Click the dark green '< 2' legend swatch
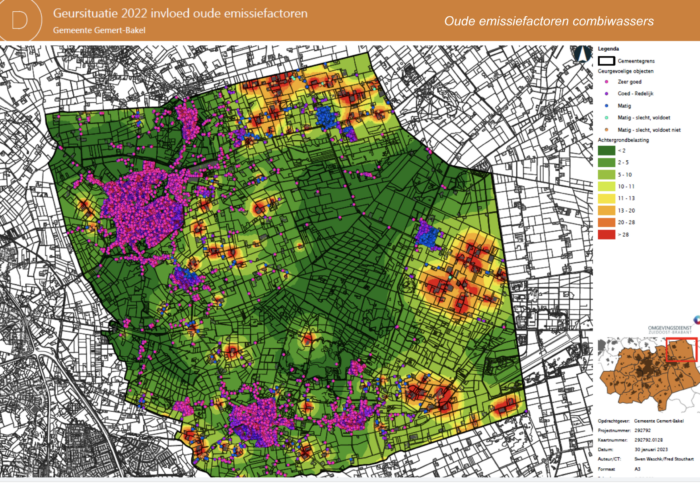The width and height of the screenshot is (700, 485). pyautogui.click(x=606, y=151)
